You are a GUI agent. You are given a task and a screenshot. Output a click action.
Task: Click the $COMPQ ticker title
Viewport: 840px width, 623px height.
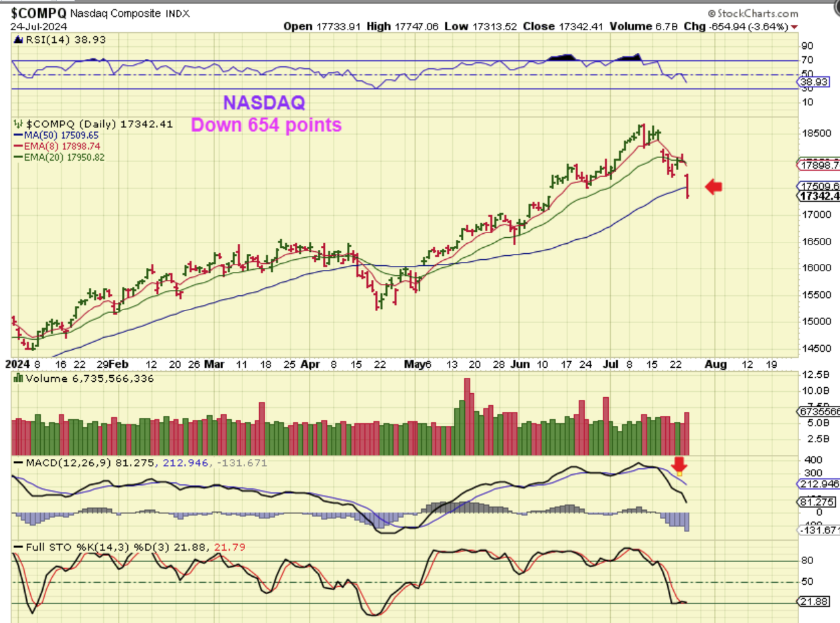click(x=39, y=13)
